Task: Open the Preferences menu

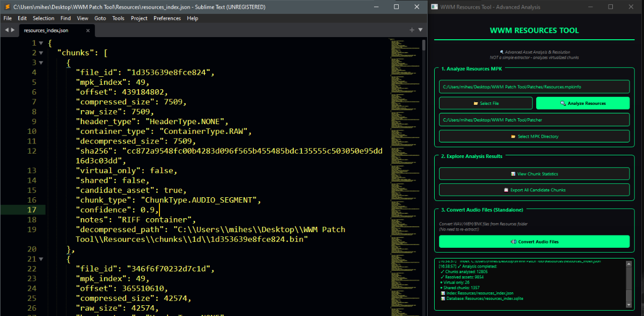Action: pyautogui.click(x=167, y=18)
